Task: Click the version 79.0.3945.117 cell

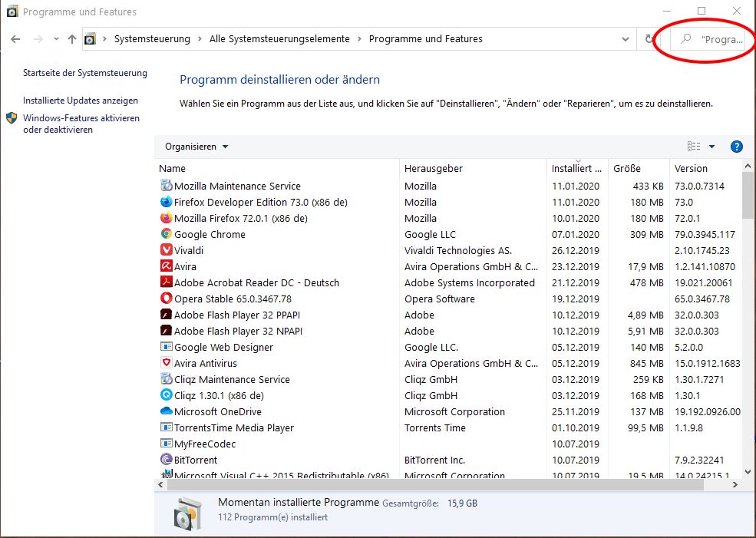Action: click(x=705, y=235)
